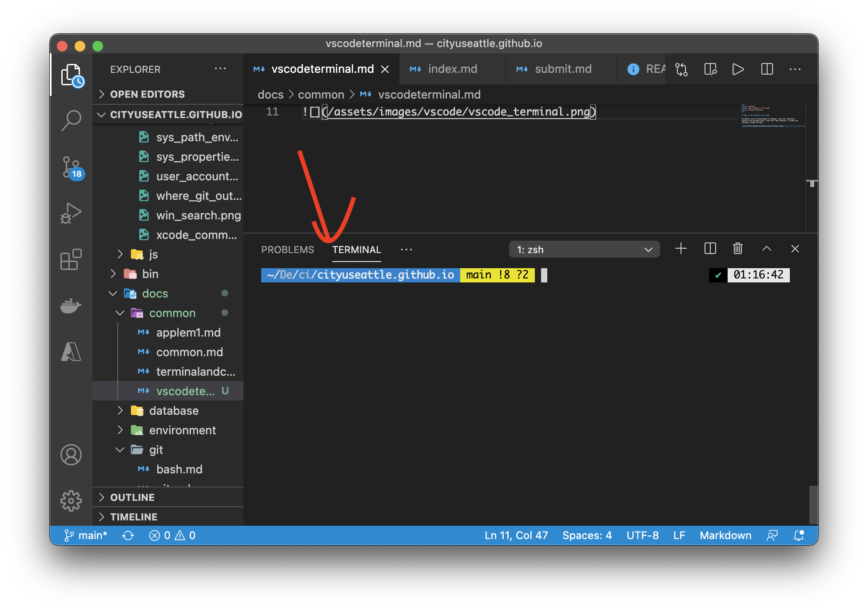Open markdown preview to the side
This screenshot has height=611, width=868.
click(710, 69)
